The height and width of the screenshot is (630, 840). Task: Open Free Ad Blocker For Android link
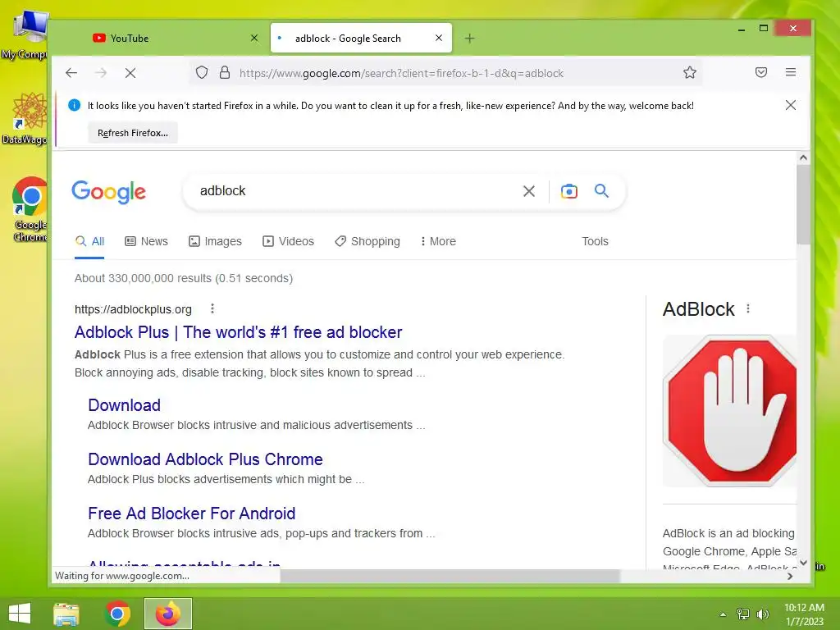point(192,514)
